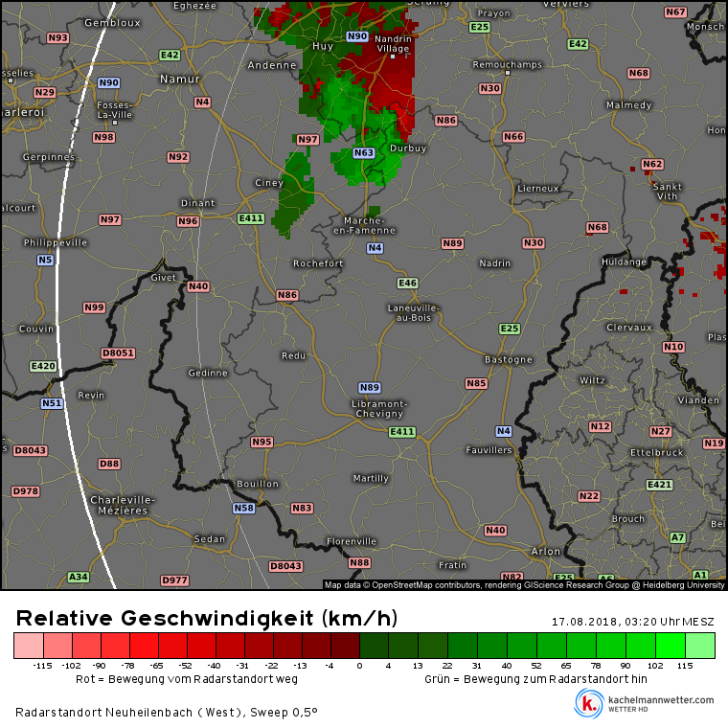Select the N95 road shield

(x=262, y=442)
